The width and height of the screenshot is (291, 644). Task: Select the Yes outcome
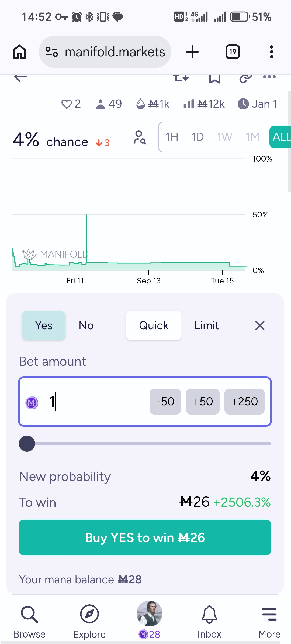44,326
